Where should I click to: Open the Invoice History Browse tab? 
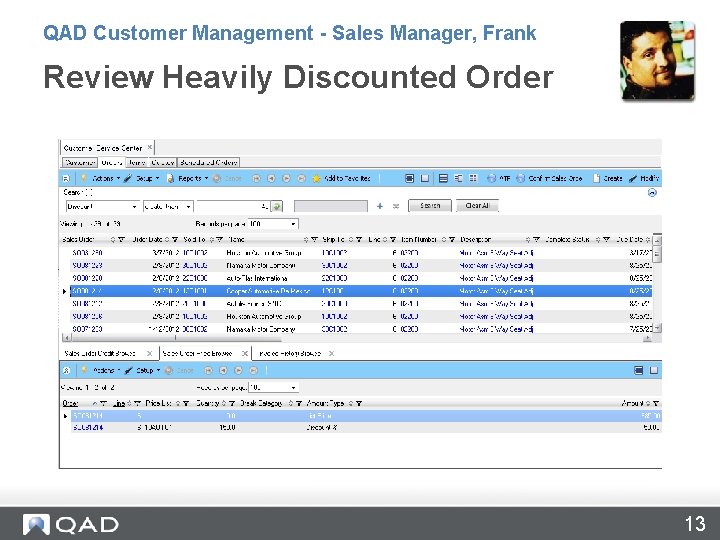(x=290, y=353)
